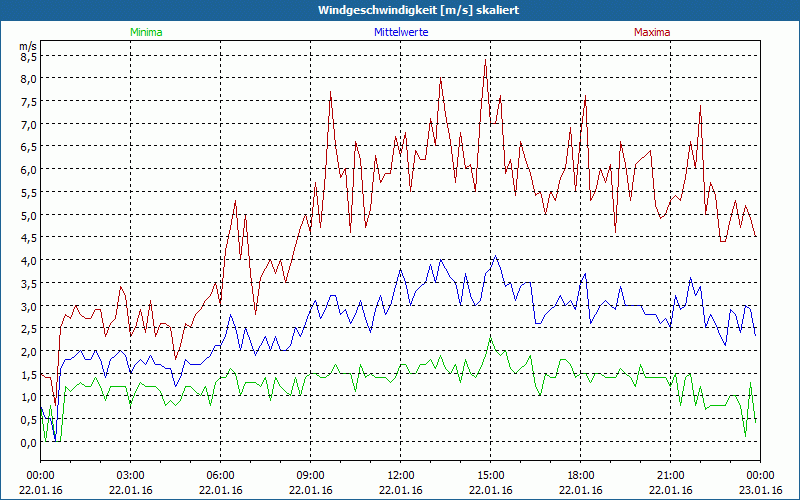Click the 09:00 time axis label
Screen dimensions: 800x500
pyautogui.click(x=311, y=475)
